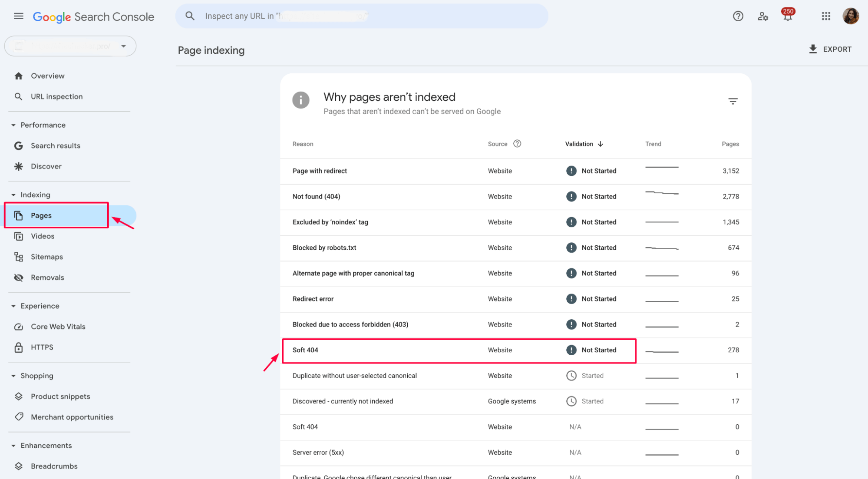
Task: Collapse the Shopping section
Action: click(x=13, y=376)
